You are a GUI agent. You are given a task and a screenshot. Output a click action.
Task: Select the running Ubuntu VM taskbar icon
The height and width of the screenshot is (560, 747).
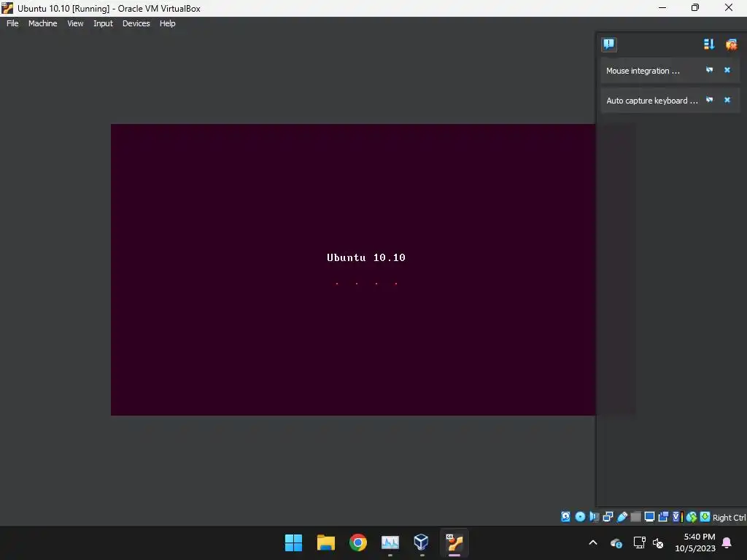click(x=454, y=542)
